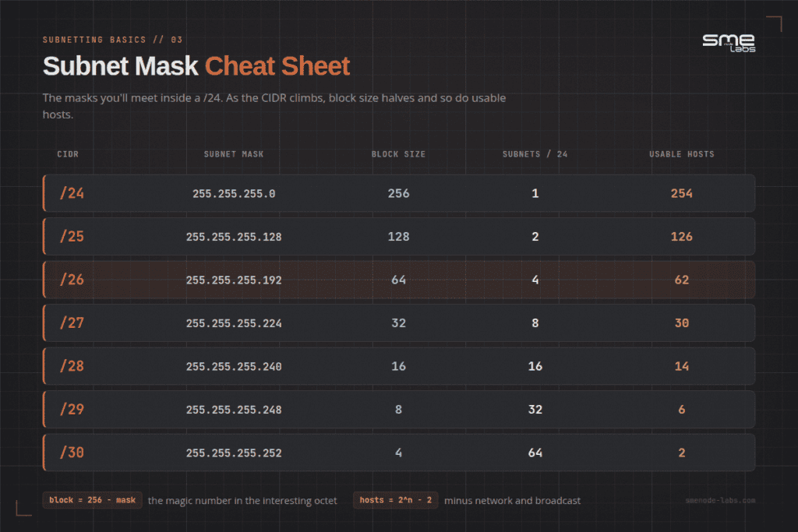The image size is (798, 532).
Task: Click subnets value 4 in /26 row
Action: click(535, 280)
